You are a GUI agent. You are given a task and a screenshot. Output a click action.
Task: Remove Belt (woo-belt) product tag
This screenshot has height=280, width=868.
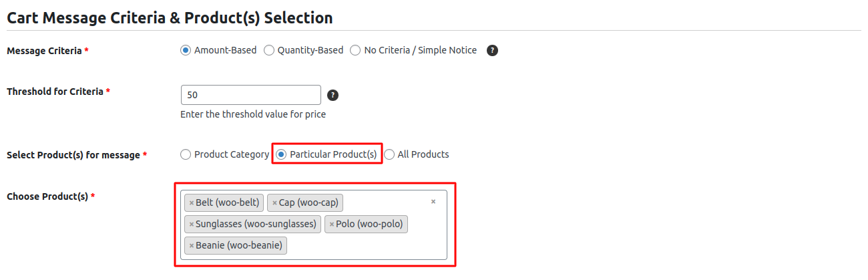pyautogui.click(x=192, y=203)
